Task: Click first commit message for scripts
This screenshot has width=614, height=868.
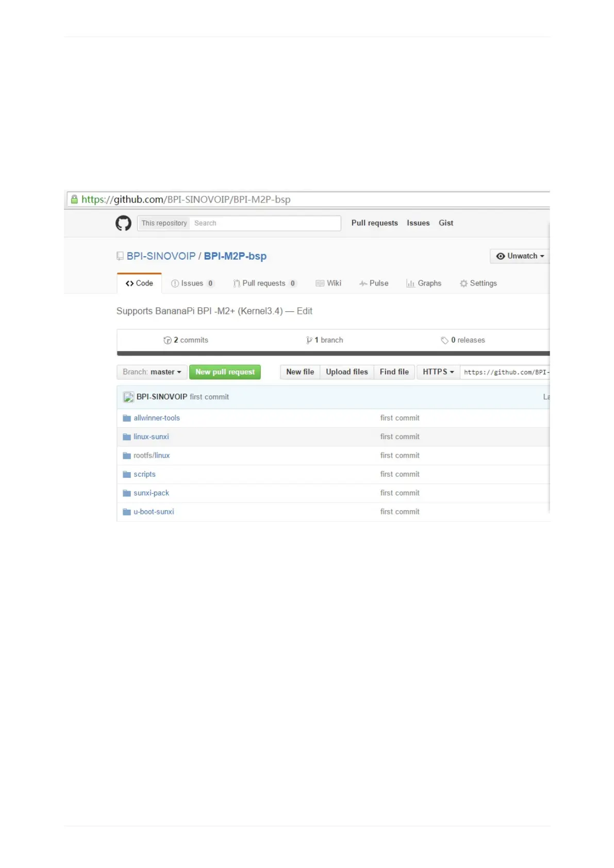Action: tap(400, 474)
